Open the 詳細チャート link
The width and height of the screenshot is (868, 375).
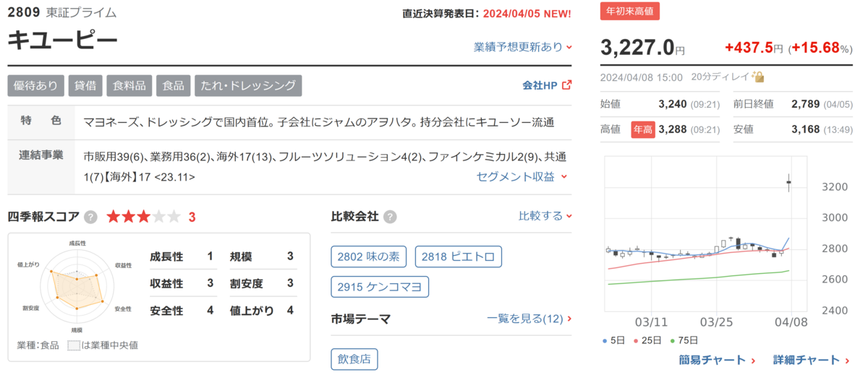click(x=812, y=360)
